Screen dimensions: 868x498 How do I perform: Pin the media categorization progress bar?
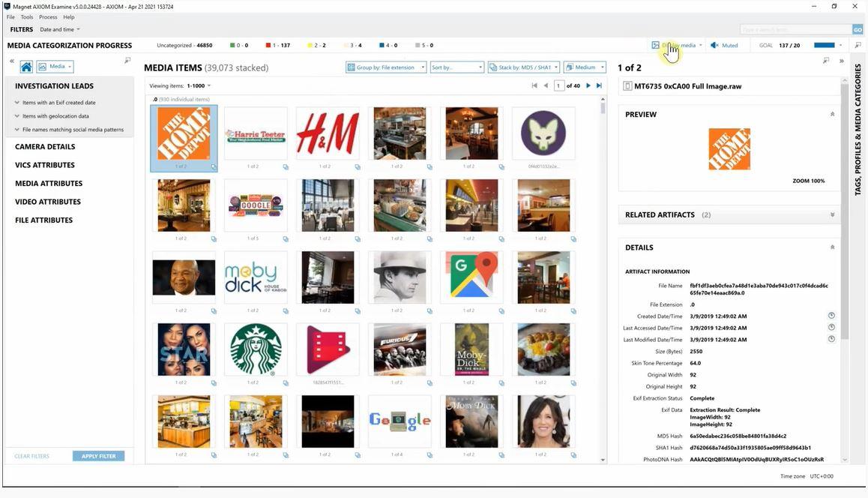pyautogui.click(x=858, y=45)
